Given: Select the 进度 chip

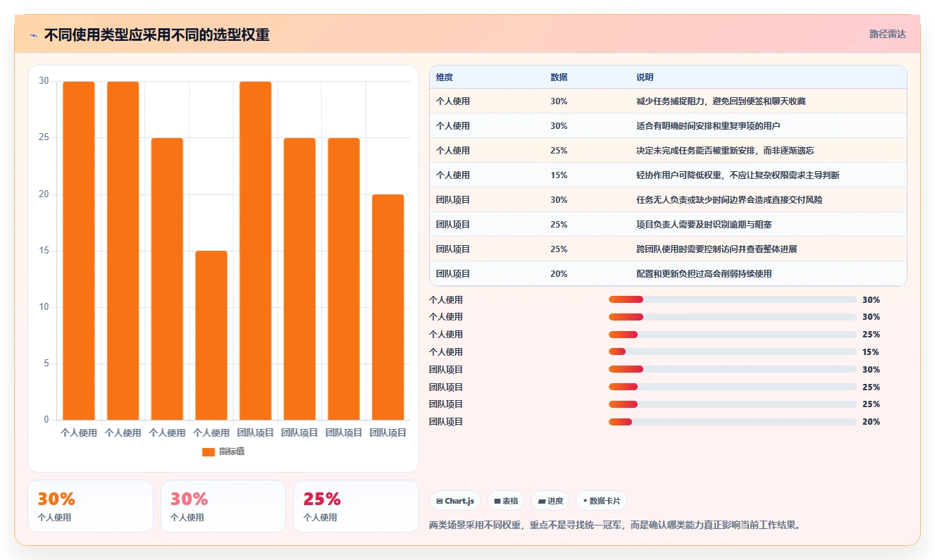Looking at the screenshot, I should pos(550,501).
